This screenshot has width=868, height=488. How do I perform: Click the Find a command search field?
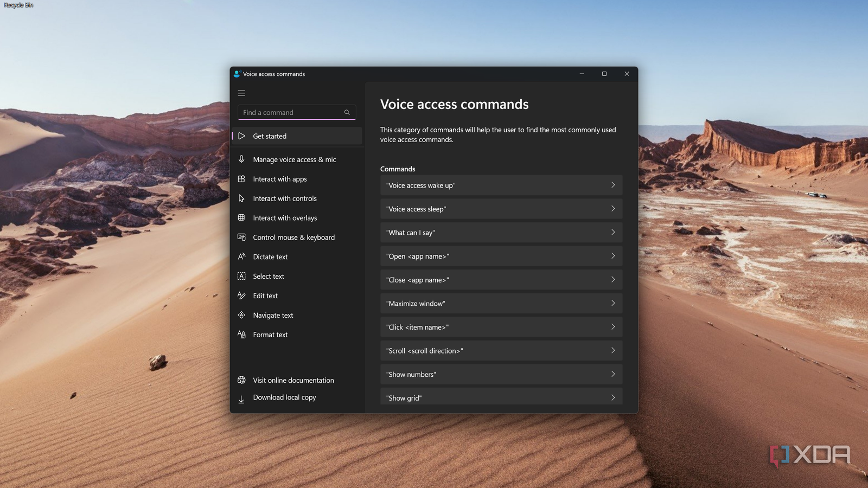[288, 112]
